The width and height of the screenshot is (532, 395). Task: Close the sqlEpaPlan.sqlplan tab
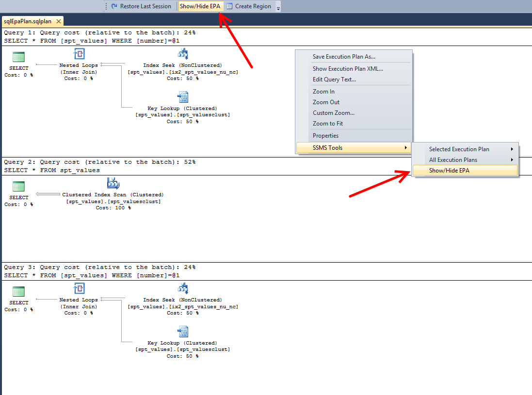click(58, 21)
